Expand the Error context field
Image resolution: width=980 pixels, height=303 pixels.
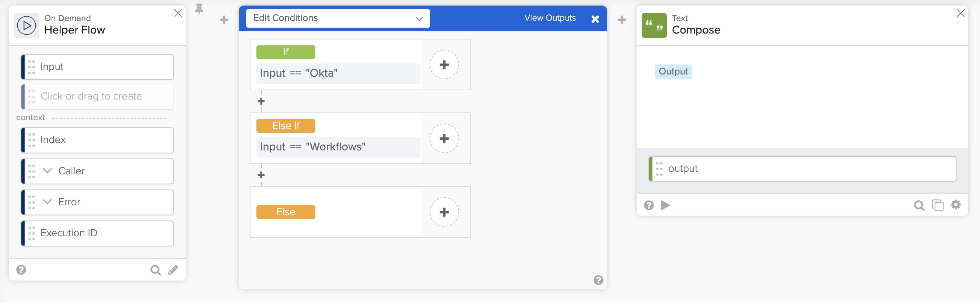point(47,202)
